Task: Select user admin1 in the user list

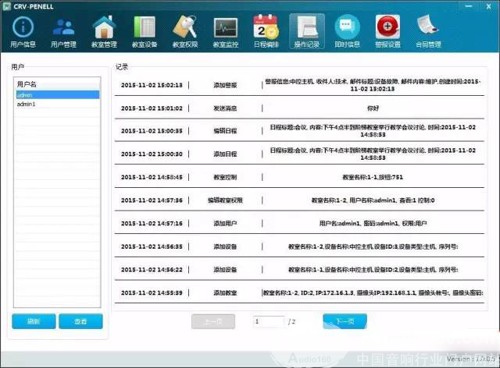Action: (57, 104)
